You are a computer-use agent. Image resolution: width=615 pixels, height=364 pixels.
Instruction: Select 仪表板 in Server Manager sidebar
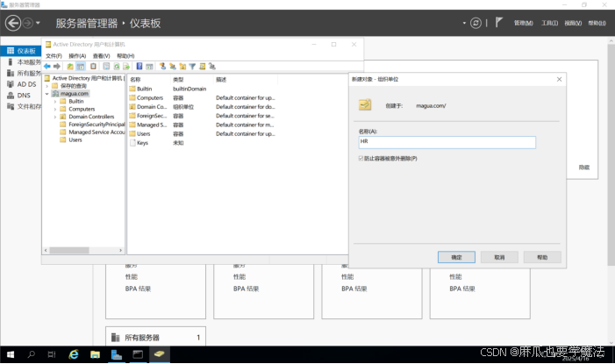click(21, 51)
